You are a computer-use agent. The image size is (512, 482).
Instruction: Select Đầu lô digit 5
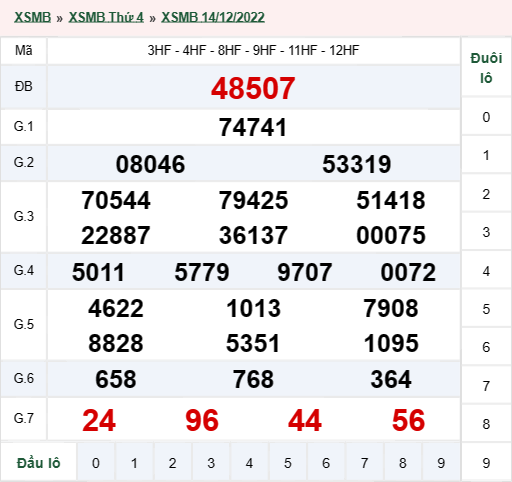[287, 463]
